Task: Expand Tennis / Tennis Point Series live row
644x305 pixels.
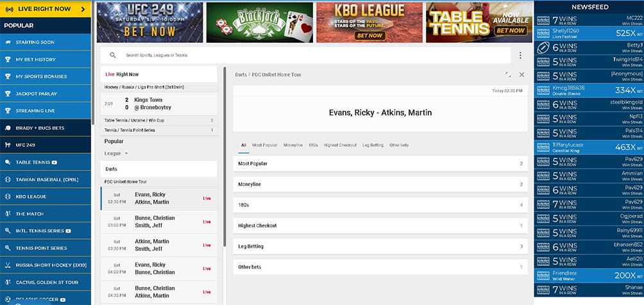Action: 158,130
